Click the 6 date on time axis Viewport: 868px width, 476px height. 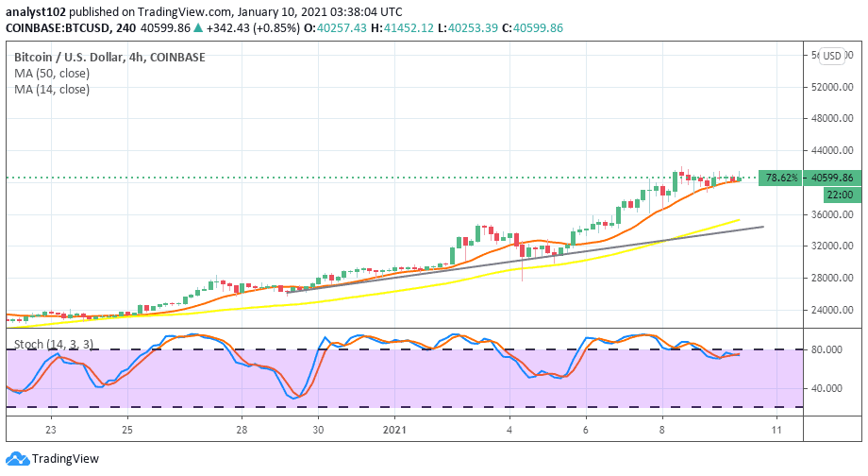(x=586, y=430)
